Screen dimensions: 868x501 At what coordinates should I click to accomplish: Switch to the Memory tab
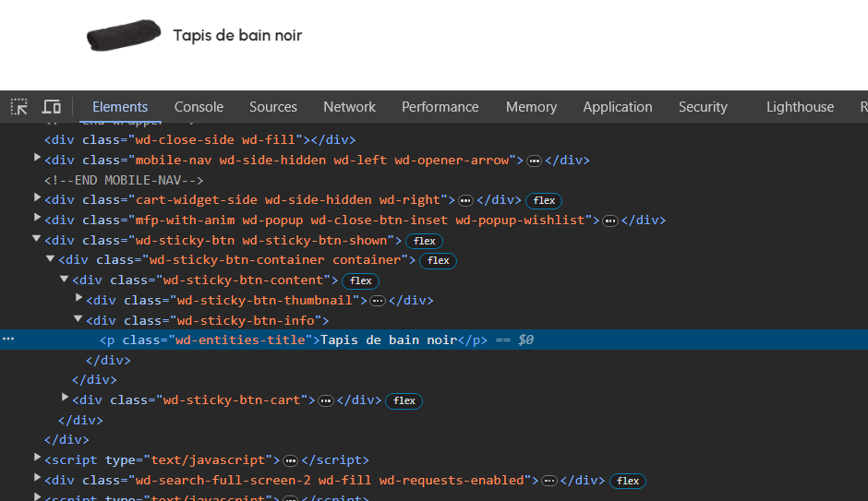[x=531, y=107]
